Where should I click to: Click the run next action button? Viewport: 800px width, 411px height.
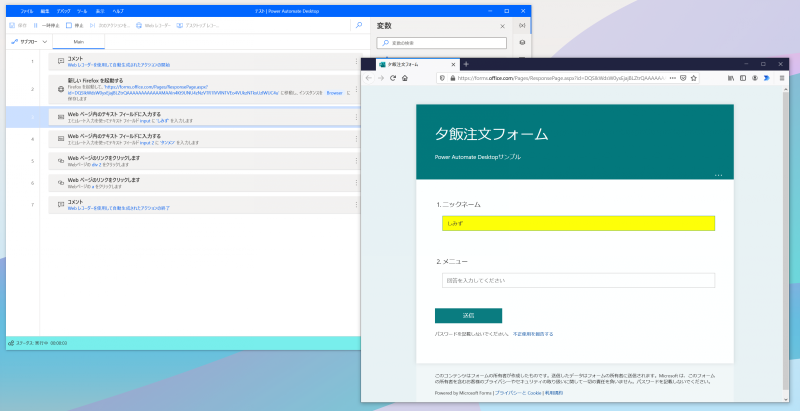click(x=110, y=25)
